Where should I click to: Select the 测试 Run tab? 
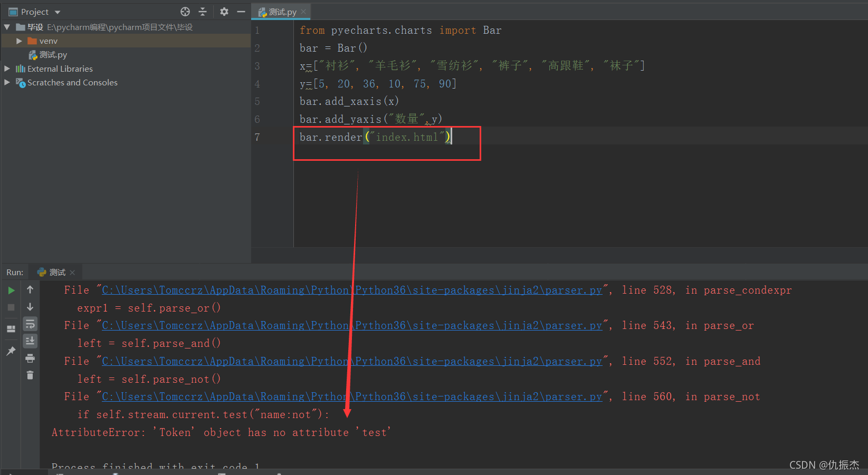[x=56, y=272]
